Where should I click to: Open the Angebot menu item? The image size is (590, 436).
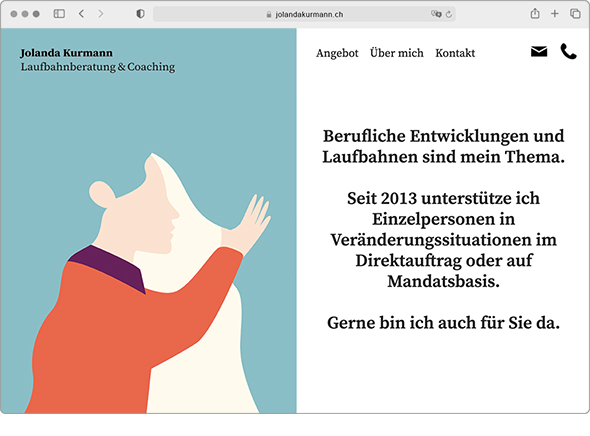pos(337,53)
